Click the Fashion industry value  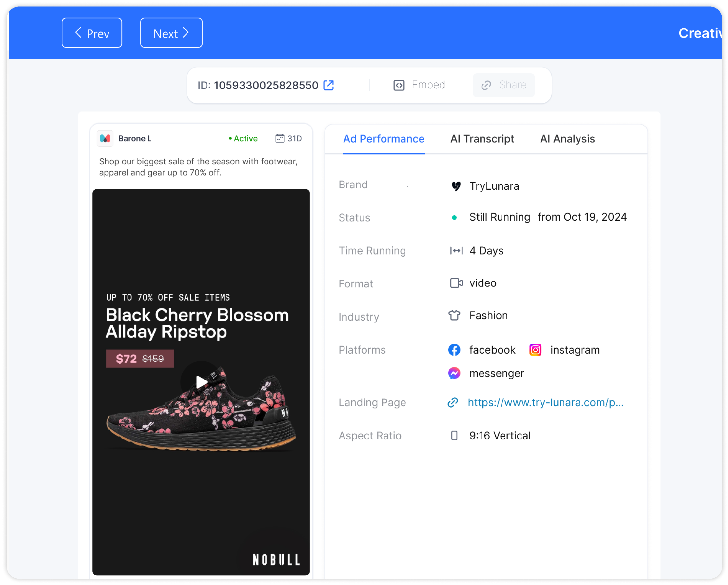pyautogui.click(x=489, y=315)
